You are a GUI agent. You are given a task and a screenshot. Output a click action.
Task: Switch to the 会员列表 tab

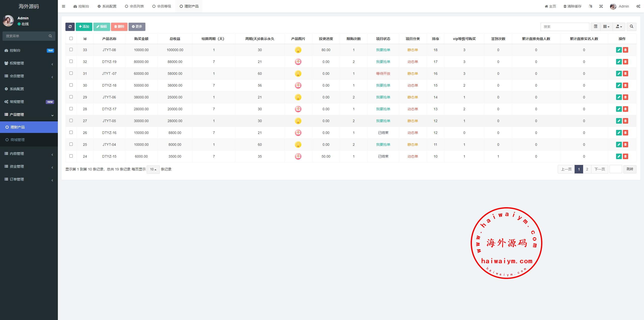134,6
